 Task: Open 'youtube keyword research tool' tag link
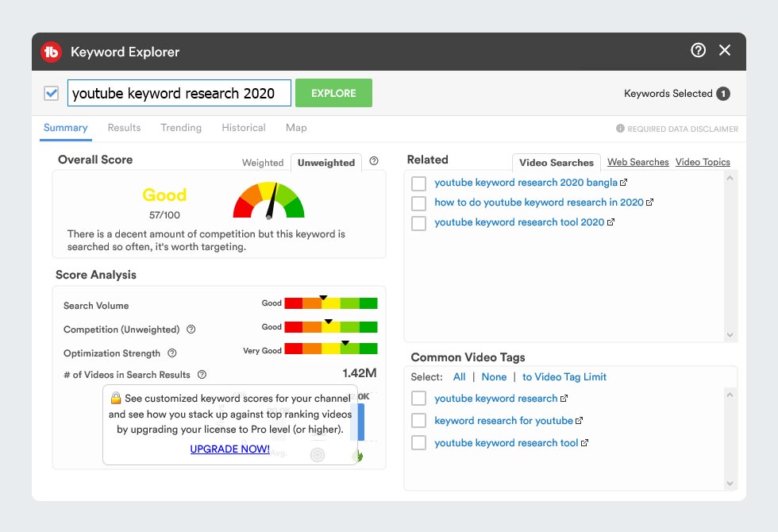pos(506,443)
